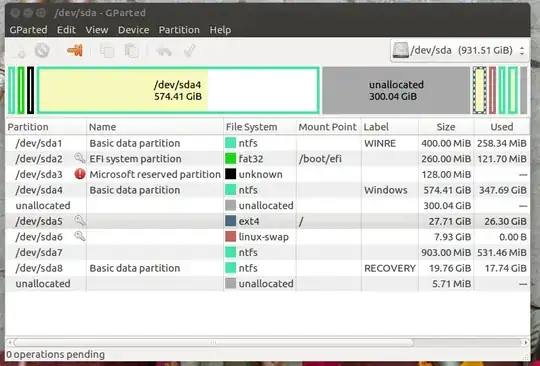
Task: Click the ext4 color swatch for /dev/sda5
Action: [230, 221]
